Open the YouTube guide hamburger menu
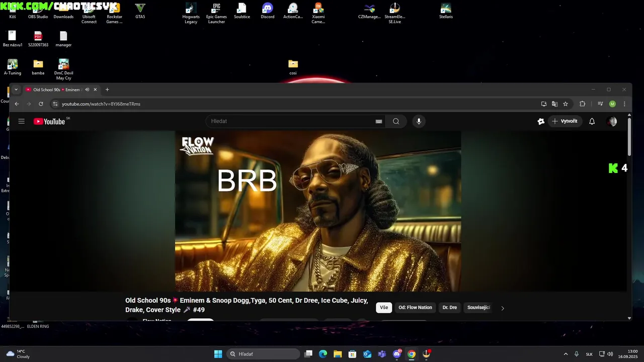644x362 pixels. (22, 121)
